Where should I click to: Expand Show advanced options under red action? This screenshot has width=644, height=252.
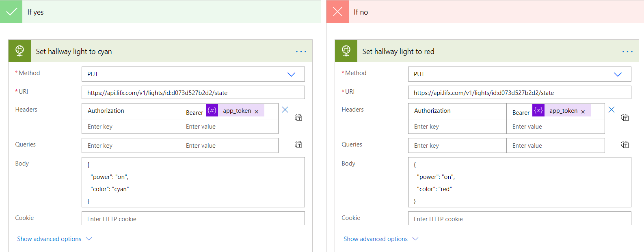(381, 239)
